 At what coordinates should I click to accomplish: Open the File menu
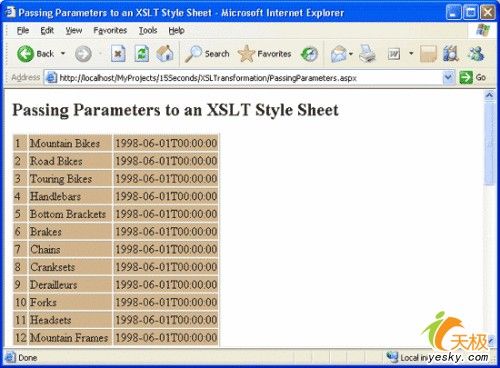[23, 30]
